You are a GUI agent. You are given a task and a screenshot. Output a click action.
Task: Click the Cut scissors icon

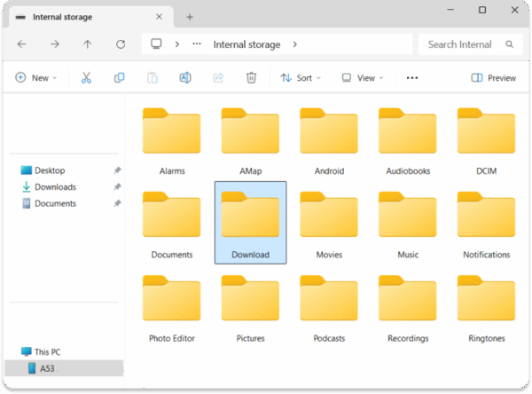tap(86, 78)
